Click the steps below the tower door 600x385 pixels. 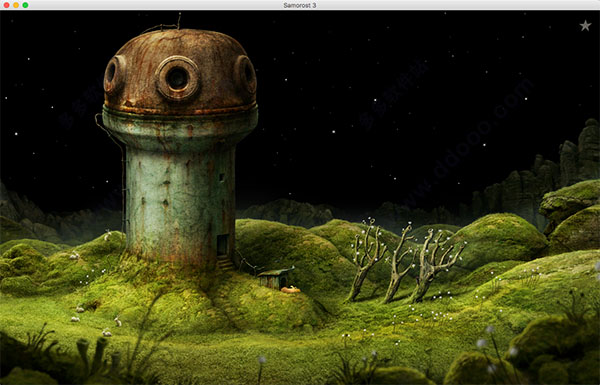(x=225, y=263)
